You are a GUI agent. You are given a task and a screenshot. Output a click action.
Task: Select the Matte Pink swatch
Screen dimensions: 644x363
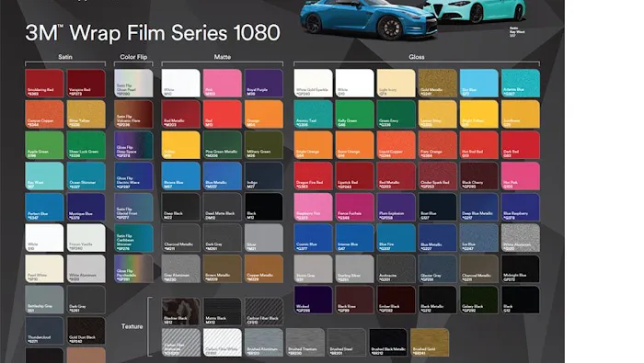(223, 84)
